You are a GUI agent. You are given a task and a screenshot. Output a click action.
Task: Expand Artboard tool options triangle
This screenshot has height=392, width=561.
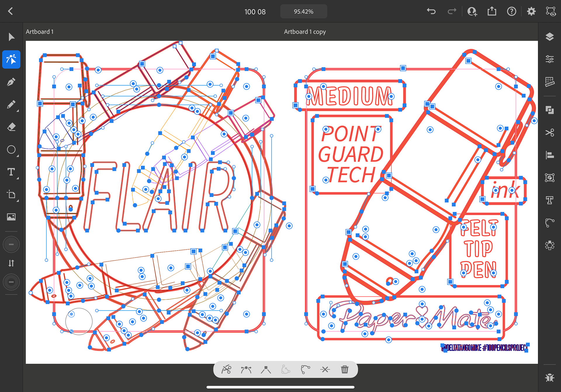tap(18, 201)
